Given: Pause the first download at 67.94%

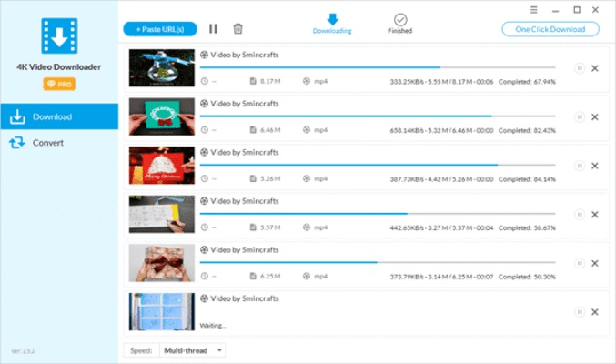Looking at the screenshot, I should coord(579,68).
